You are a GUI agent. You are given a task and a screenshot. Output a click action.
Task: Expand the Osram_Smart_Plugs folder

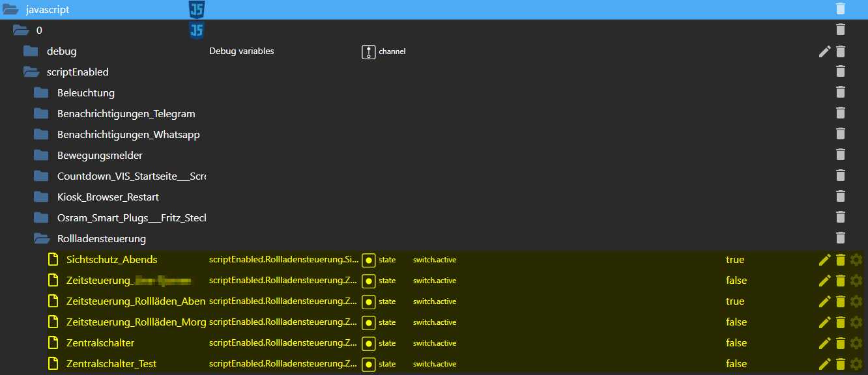pos(41,217)
